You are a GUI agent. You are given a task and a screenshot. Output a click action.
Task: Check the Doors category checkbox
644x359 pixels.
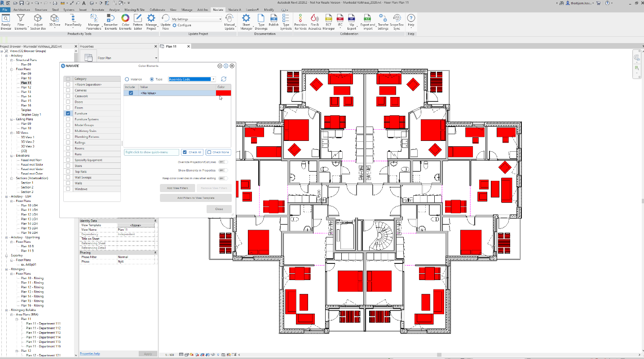click(x=68, y=102)
